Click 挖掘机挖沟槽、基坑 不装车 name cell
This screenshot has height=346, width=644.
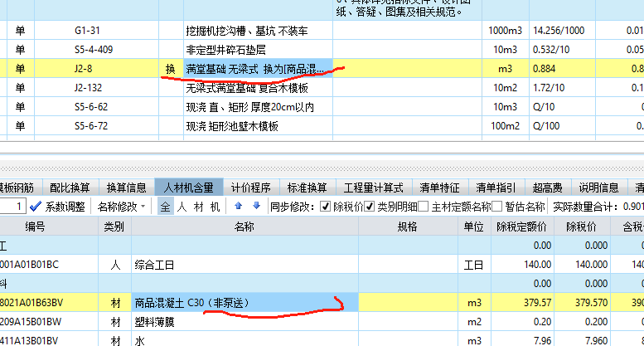click(258, 31)
